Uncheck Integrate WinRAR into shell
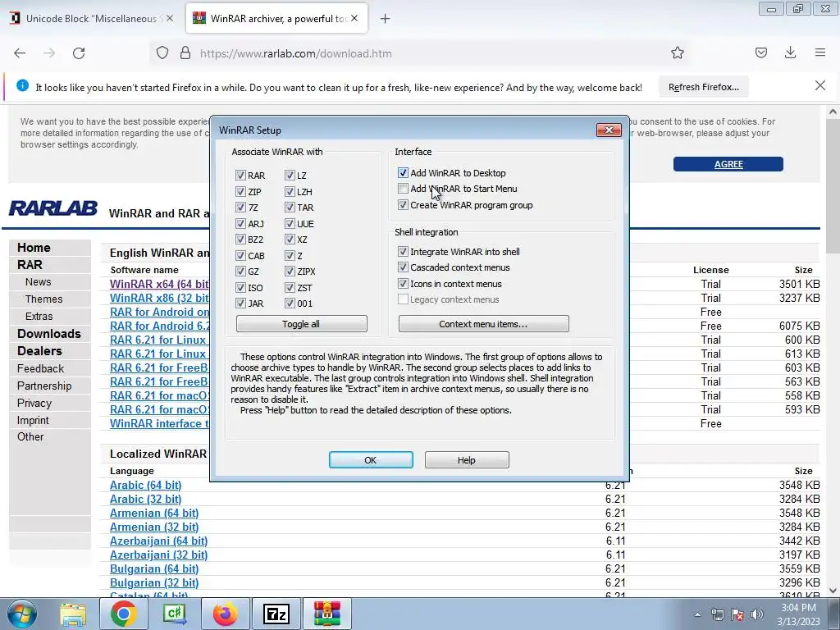Viewport: 840px width, 630px height. pos(403,251)
